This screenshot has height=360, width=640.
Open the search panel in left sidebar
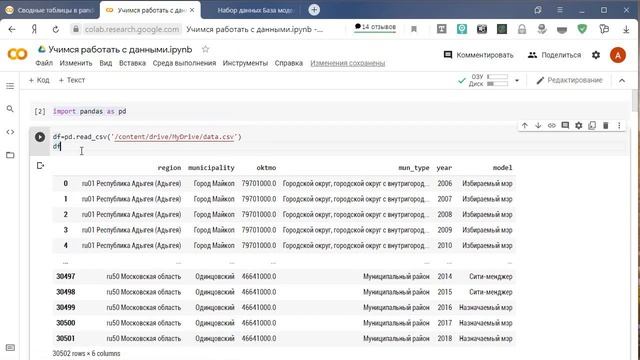click(10, 109)
